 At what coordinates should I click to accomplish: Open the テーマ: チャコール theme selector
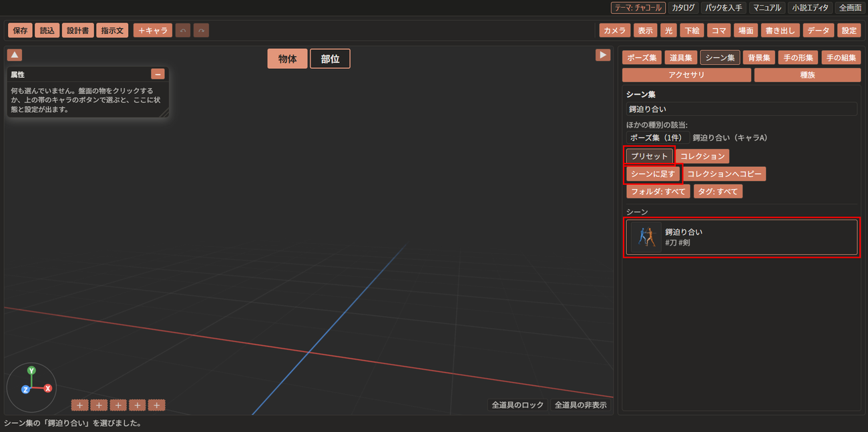point(638,8)
